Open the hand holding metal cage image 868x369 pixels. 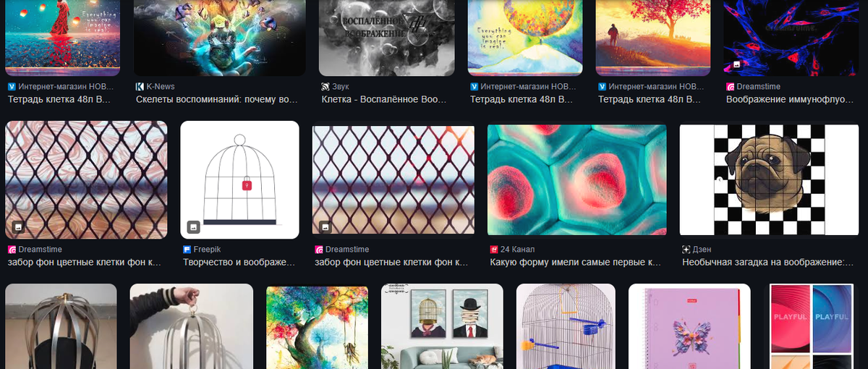192,326
